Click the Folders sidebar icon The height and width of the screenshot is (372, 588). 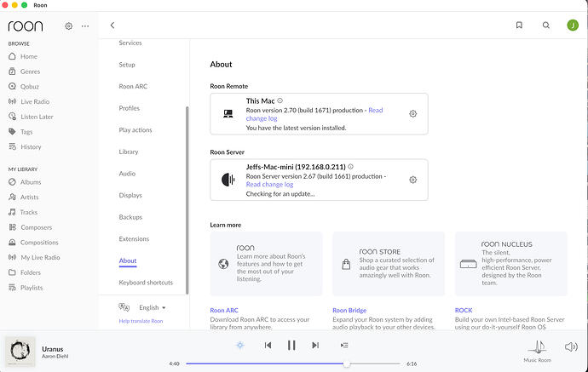point(12,272)
